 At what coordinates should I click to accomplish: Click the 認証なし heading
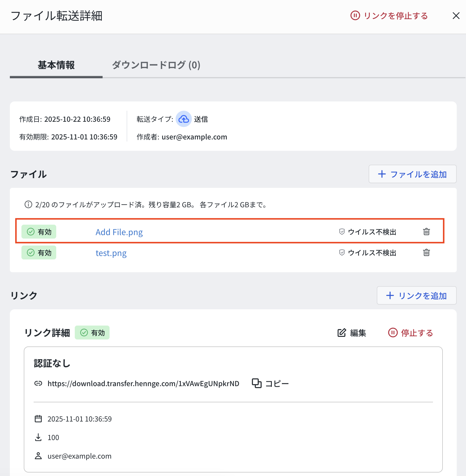[52, 363]
